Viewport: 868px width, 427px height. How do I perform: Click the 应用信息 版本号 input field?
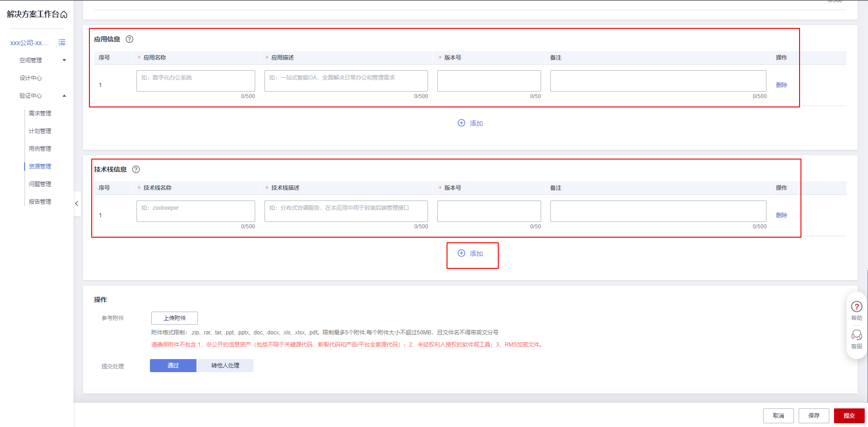(x=489, y=81)
